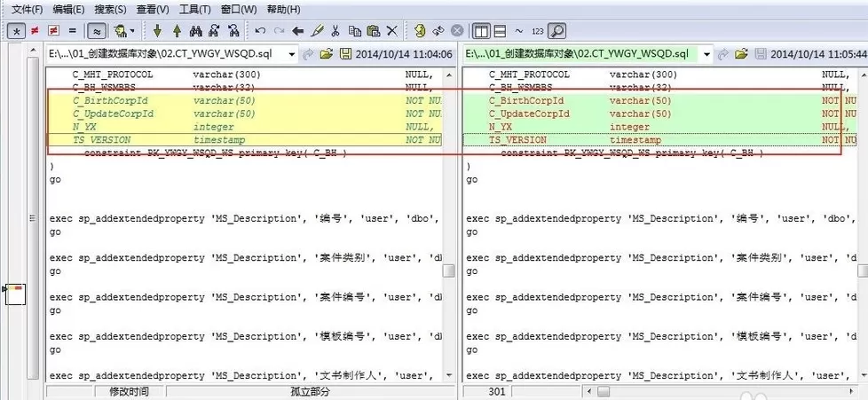The width and height of the screenshot is (868, 400).
Task: Open left file path dropdown
Action: (x=292, y=54)
